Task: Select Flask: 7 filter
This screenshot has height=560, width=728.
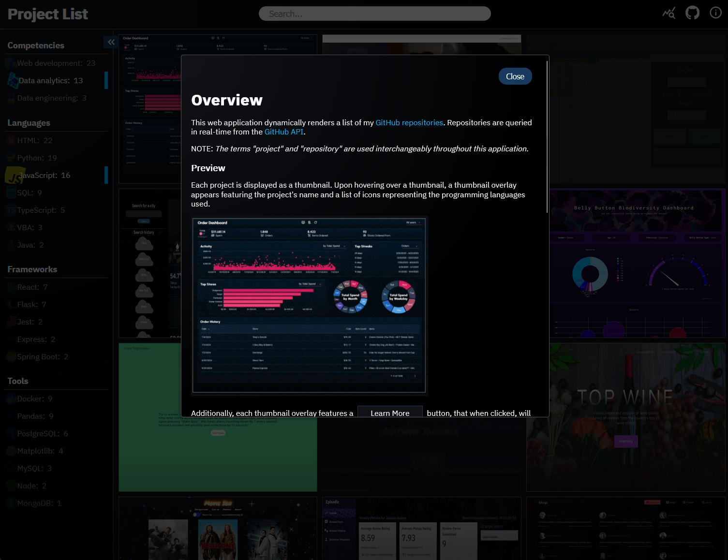Action: point(56,305)
